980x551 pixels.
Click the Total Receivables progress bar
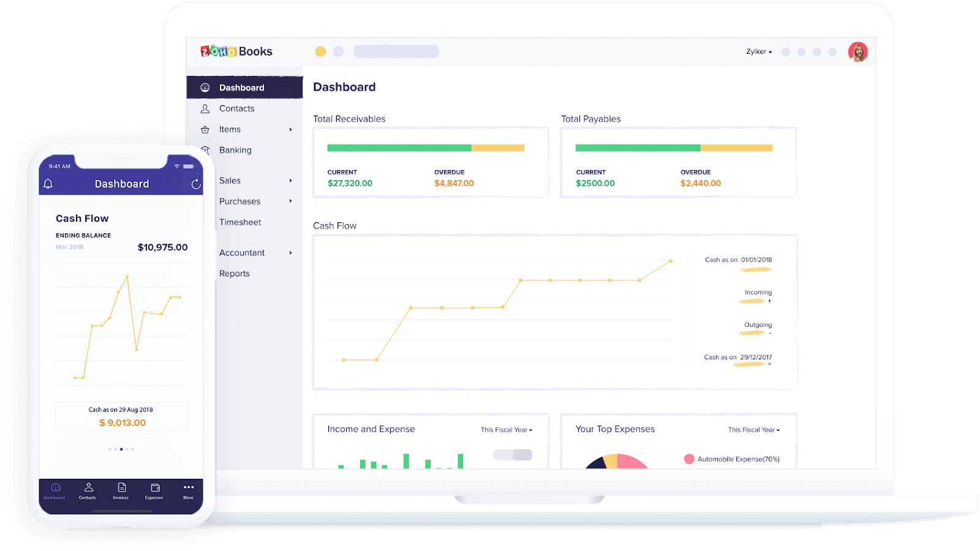tap(426, 148)
